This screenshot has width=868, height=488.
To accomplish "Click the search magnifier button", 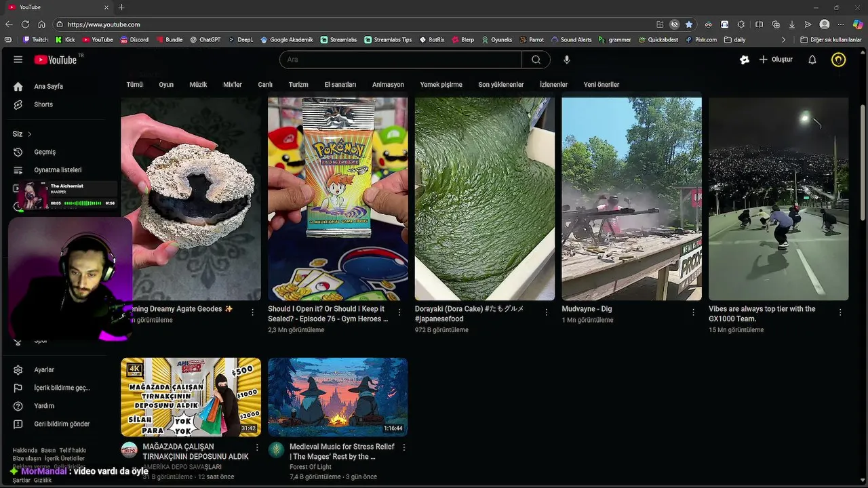I will tap(536, 60).
